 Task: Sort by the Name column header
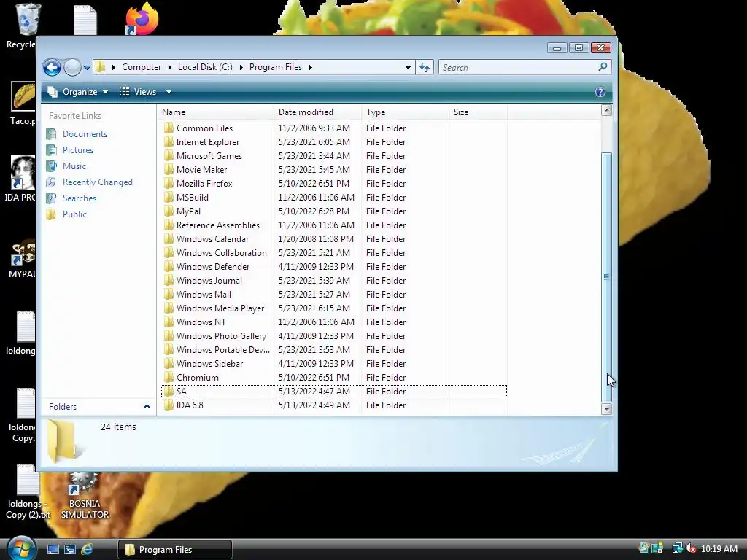coord(215,112)
